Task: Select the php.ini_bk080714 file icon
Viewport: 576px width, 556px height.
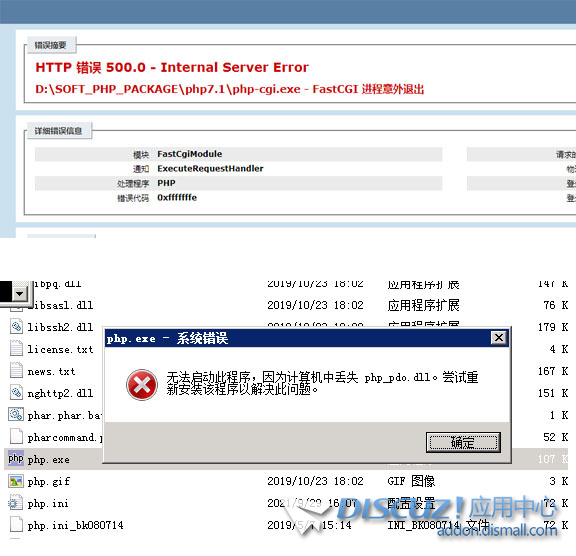Action: (16, 524)
